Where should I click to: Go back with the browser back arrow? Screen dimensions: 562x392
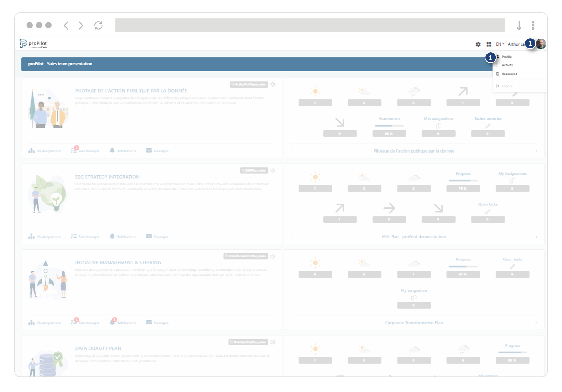[x=66, y=25]
